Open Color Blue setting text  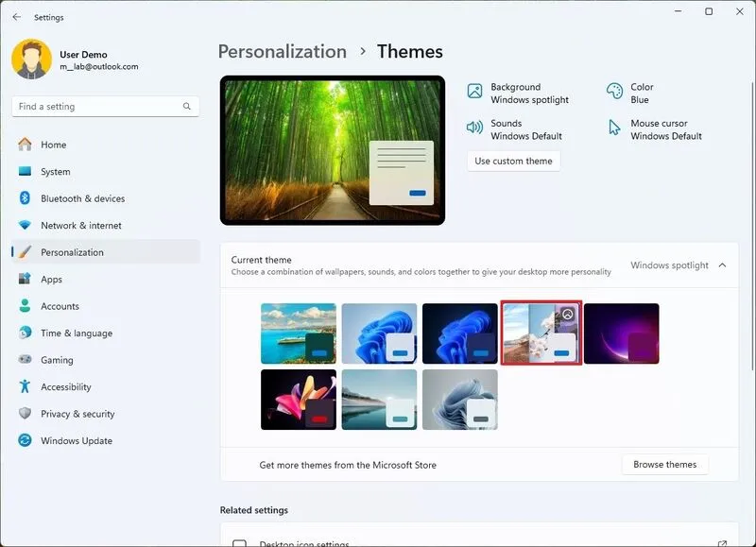point(642,93)
